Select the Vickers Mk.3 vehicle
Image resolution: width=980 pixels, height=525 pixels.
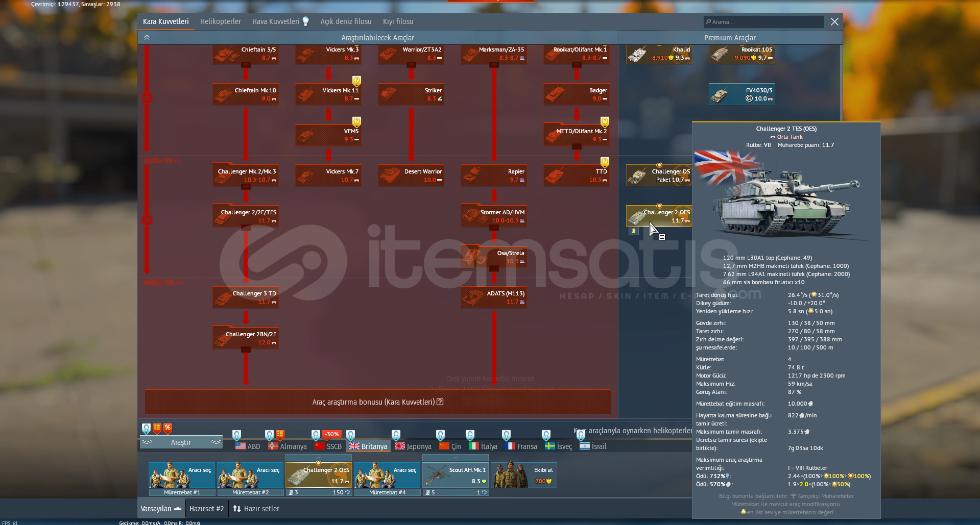[x=328, y=54]
